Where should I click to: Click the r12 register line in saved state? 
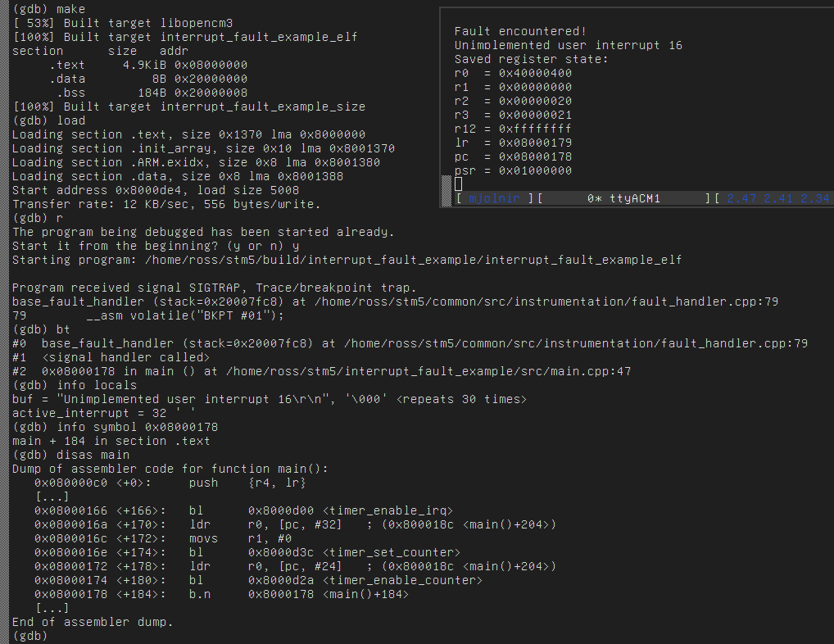click(513, 129)
